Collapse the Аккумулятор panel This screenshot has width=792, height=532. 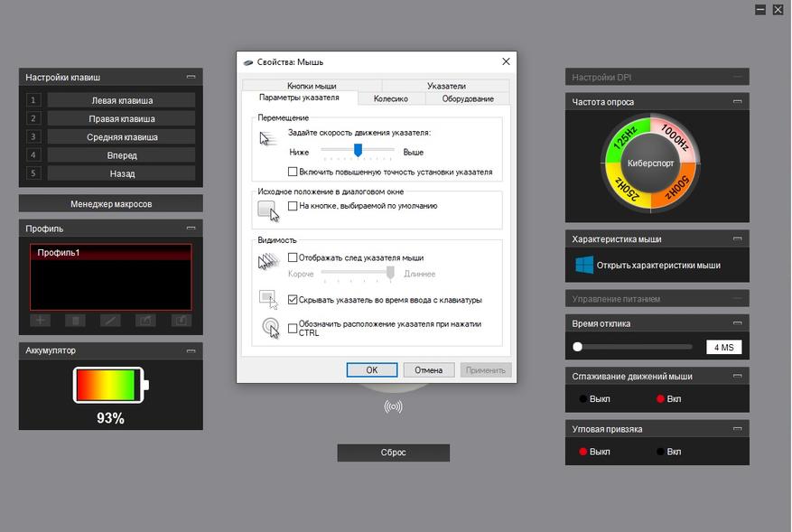coord(191,350)
